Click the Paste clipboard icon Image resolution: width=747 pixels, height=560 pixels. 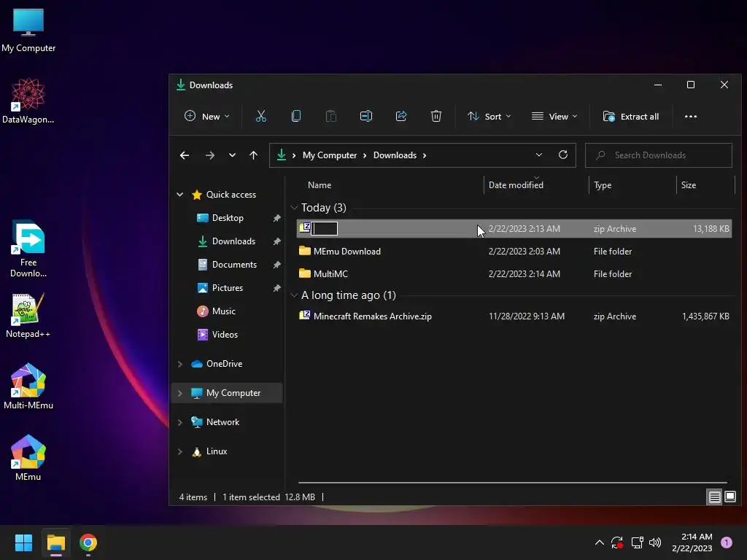tap(331, 116)
